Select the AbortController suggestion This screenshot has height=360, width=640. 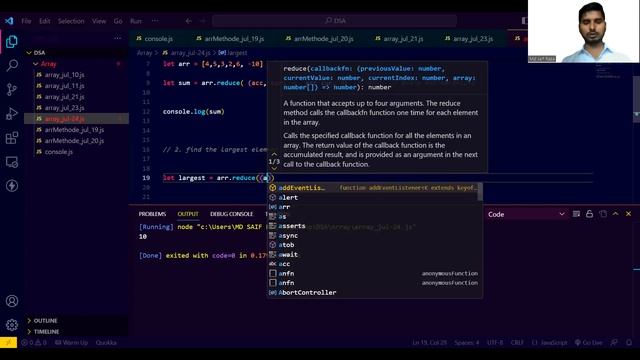(x=373, y=293)
